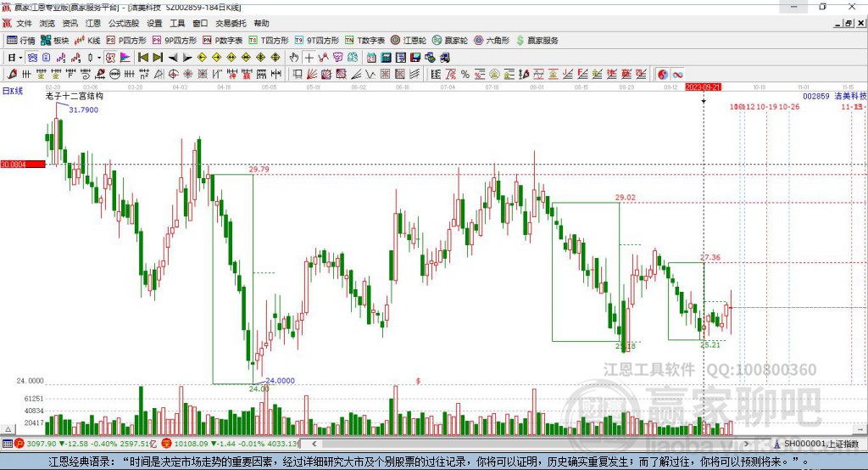Select the red pencil drawing tool

[12, 75]
